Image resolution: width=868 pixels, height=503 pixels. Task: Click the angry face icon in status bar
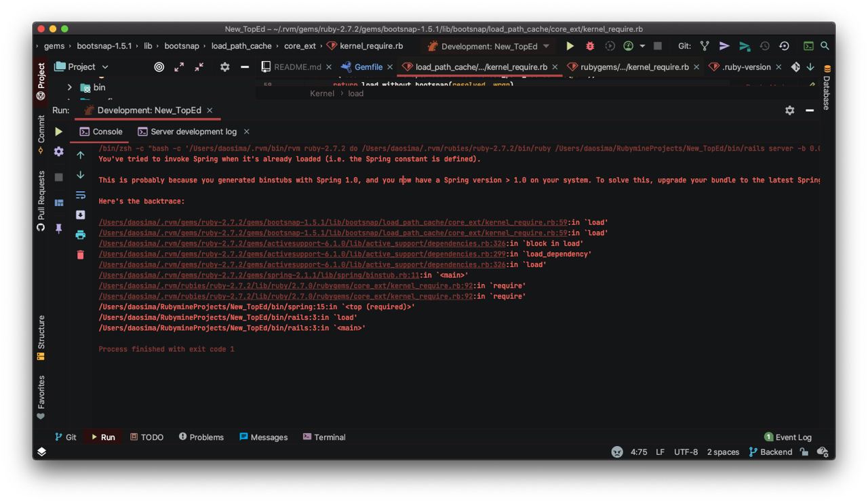pos(617,452)
